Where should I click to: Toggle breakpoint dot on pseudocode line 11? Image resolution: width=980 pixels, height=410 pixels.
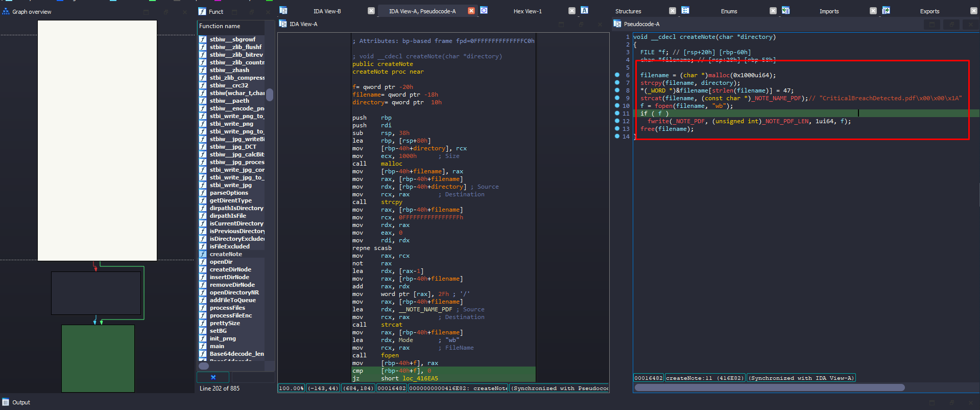point(617,113)
